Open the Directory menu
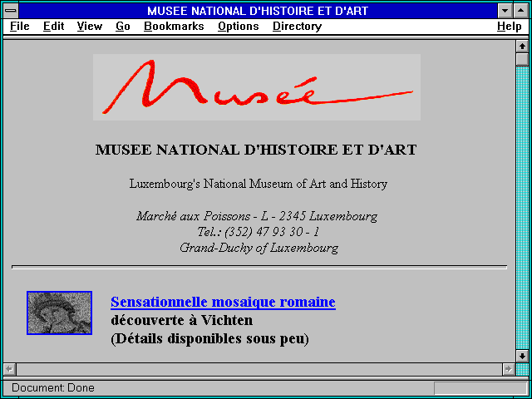This screenshot has height=399, width=532. coord(298,26)
